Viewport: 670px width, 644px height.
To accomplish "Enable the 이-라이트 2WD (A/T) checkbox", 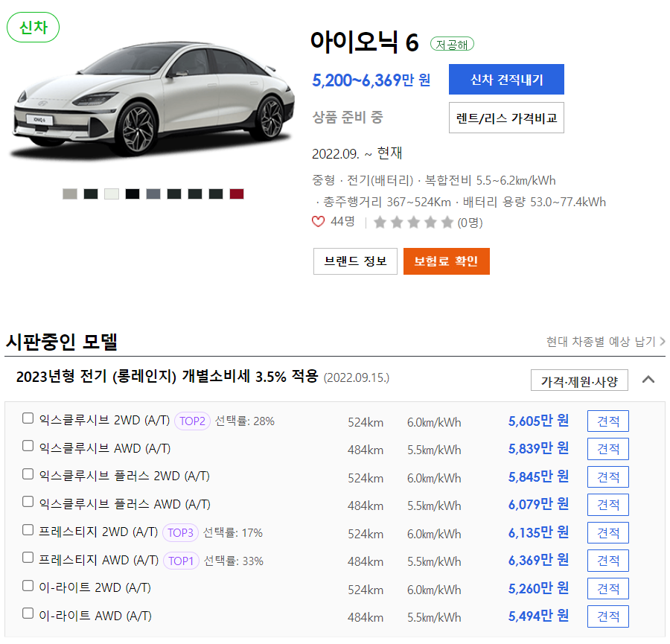I will coord(28,585).
